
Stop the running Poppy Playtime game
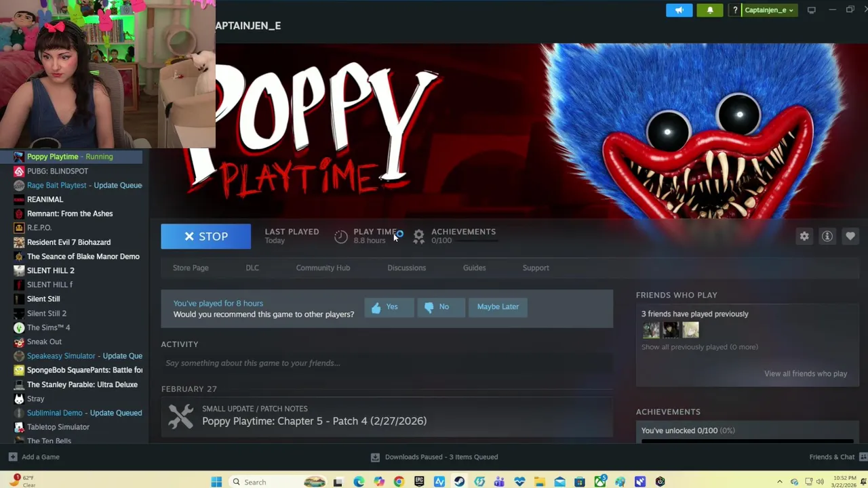(x=205, y=237)
